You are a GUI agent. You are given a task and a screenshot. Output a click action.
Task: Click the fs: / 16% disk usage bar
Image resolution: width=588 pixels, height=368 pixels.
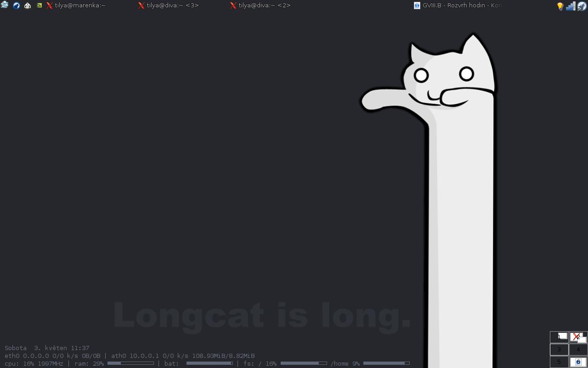(304, 363)
